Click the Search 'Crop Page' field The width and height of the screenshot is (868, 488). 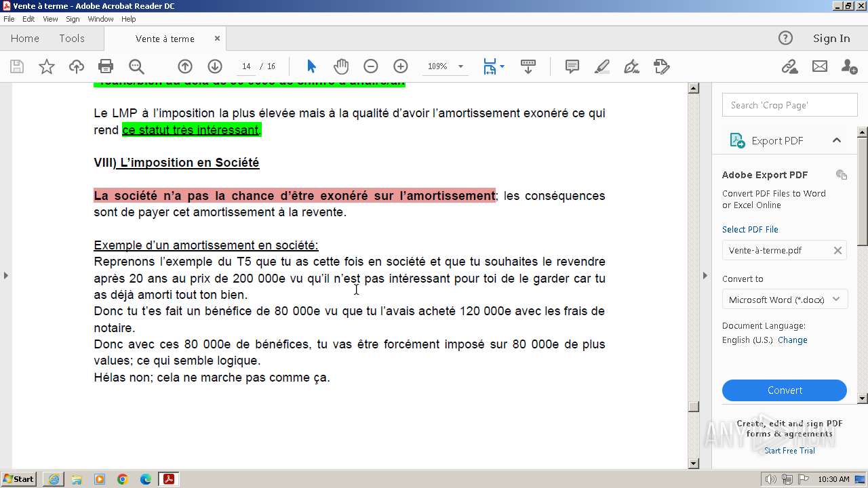tap(790, 105)
